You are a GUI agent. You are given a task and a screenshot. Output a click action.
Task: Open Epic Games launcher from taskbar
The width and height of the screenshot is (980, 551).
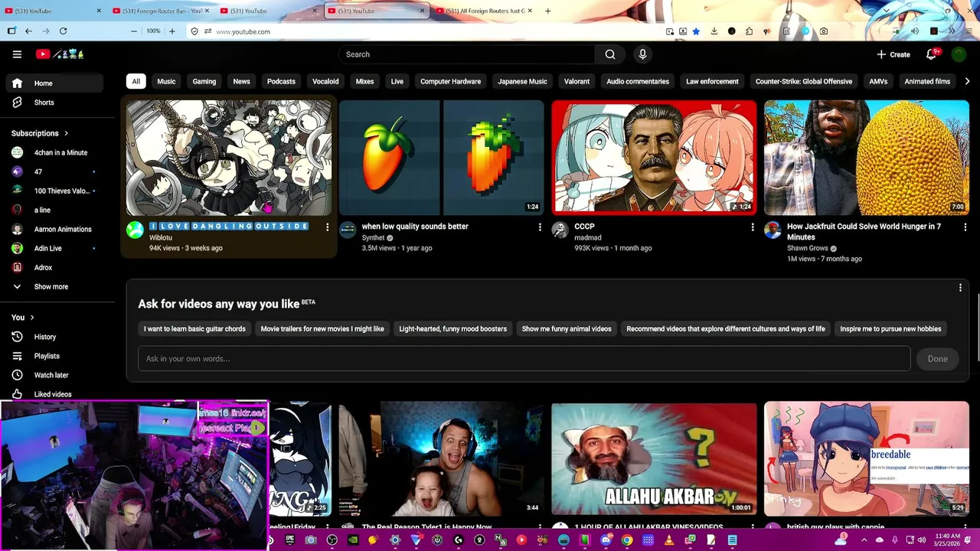289,540
